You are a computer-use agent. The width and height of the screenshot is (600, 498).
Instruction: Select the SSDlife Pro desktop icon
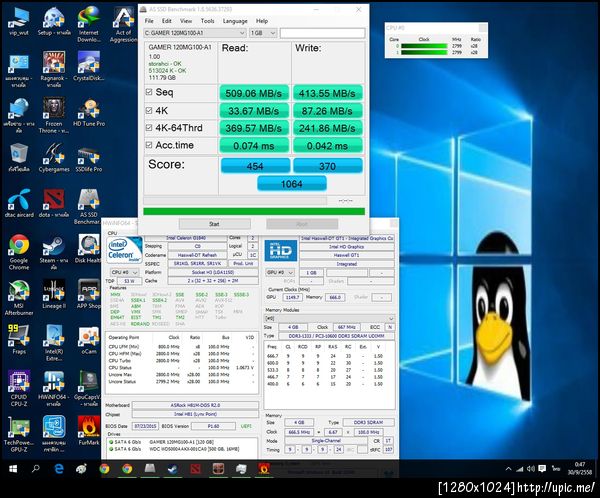89,158
